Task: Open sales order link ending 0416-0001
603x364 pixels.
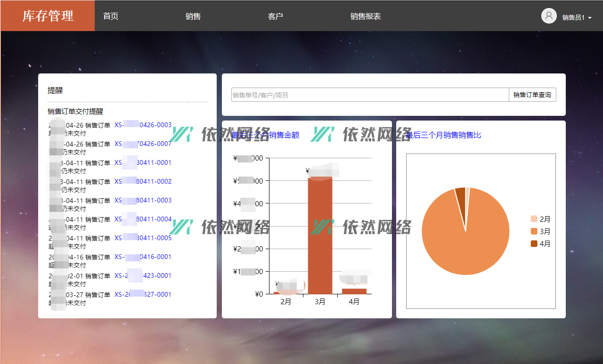Action: pos(143,257)
